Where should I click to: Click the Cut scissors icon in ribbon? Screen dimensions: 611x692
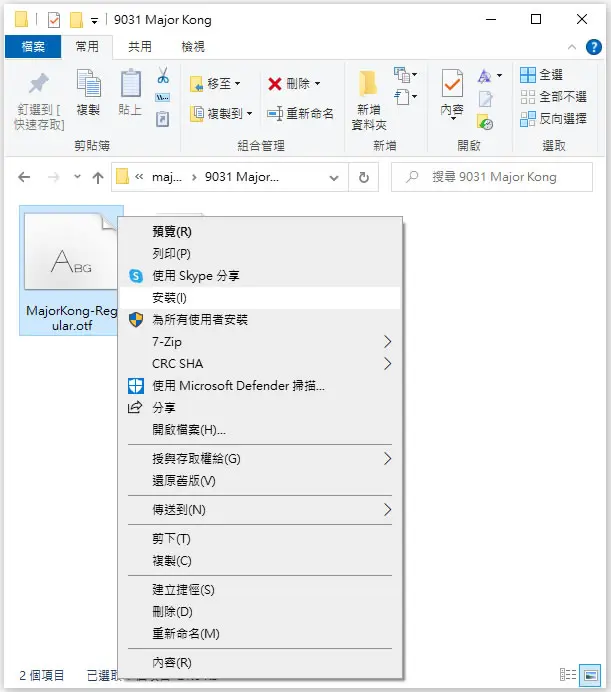click(163, 75)
